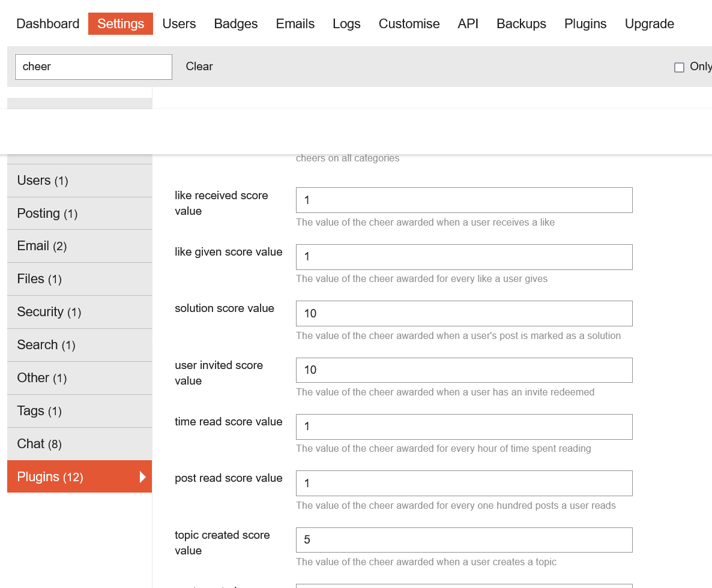712x588 pixels.
Task: Edit the time read score value field
Action: 464,427
